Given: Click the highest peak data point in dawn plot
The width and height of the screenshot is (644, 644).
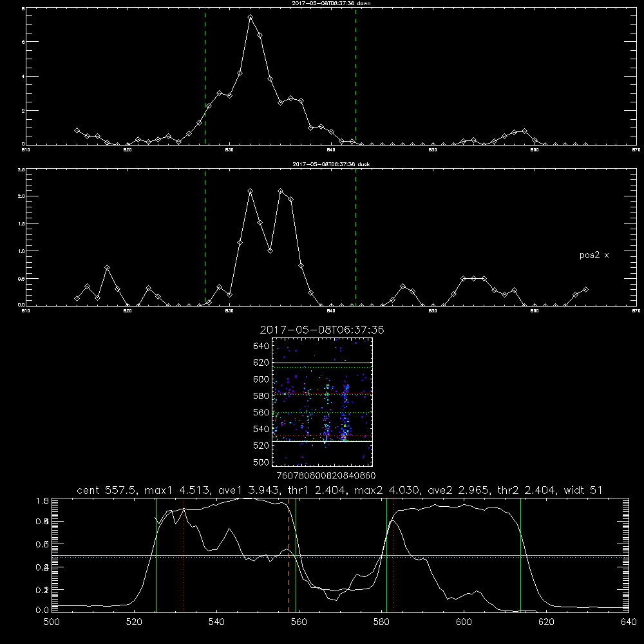Looking at the screenshot, I should (x=250, y=17).
